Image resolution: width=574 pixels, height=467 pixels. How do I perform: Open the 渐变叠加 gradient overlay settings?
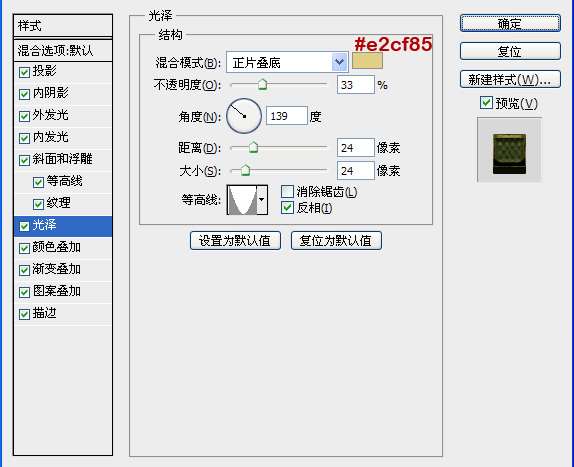point(63,270)
